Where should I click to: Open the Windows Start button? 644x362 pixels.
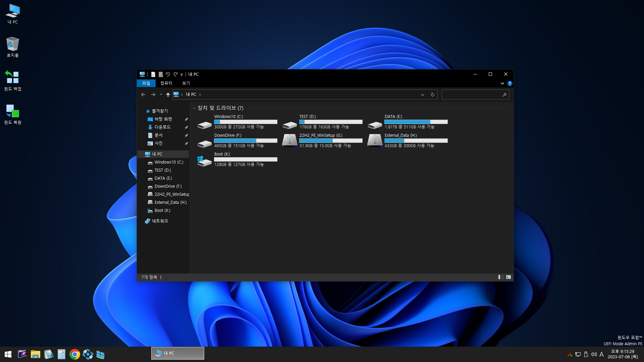pos(8,354)
